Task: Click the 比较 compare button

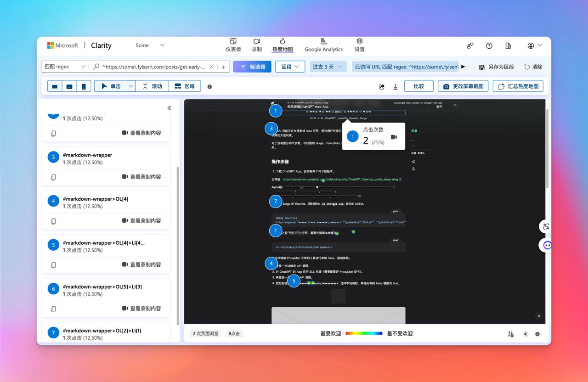Action: pos(418,86)
